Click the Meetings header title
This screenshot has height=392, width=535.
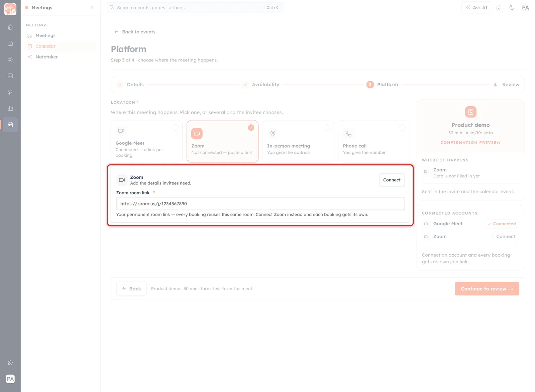[x=42, y=7]
